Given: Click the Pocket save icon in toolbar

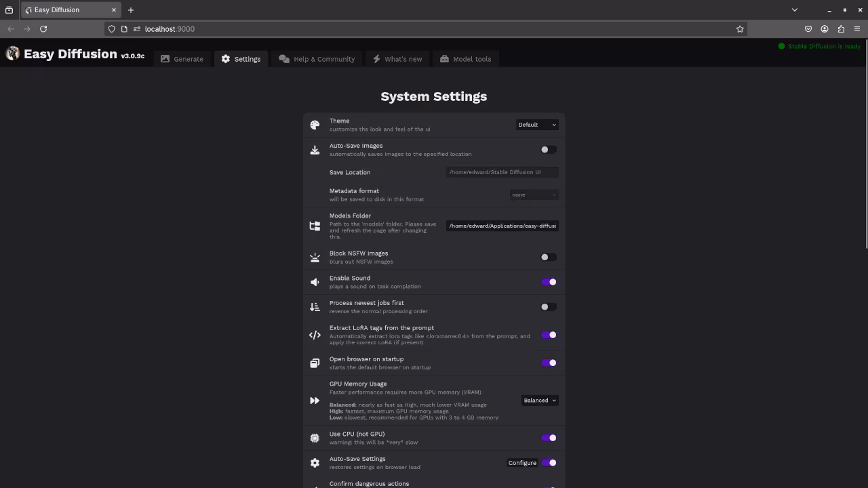Looking at the screenshot, I should click(808, 28).
